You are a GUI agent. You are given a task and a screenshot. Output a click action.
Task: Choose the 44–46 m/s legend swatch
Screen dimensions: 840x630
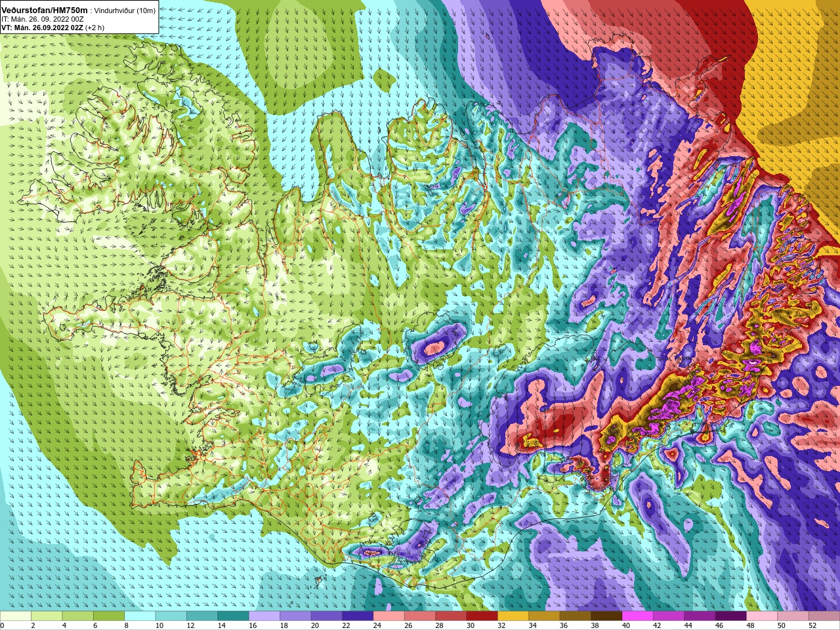[x=700, y=616]
